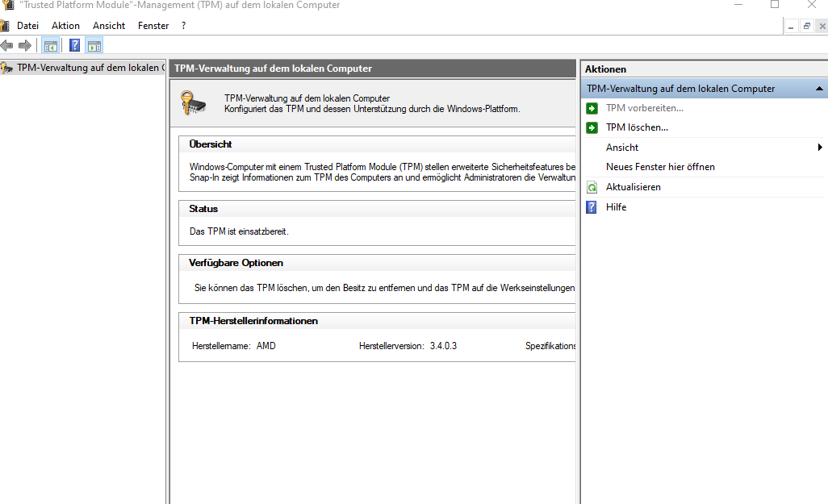This screenshot has height=504, width=828.
Task: Restore the inner MDI child window
Action: click(806, 27)
